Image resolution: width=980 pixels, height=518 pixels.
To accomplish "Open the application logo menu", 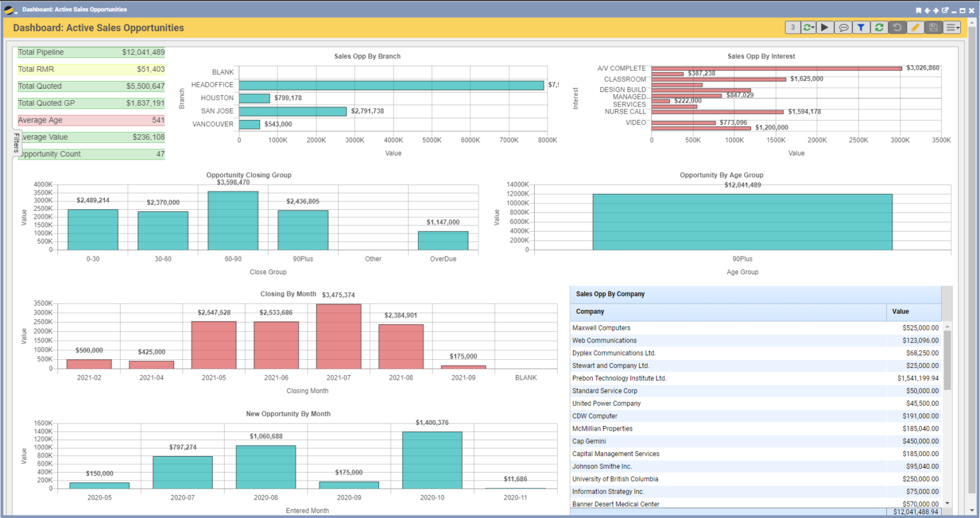I will pos(10,10).
